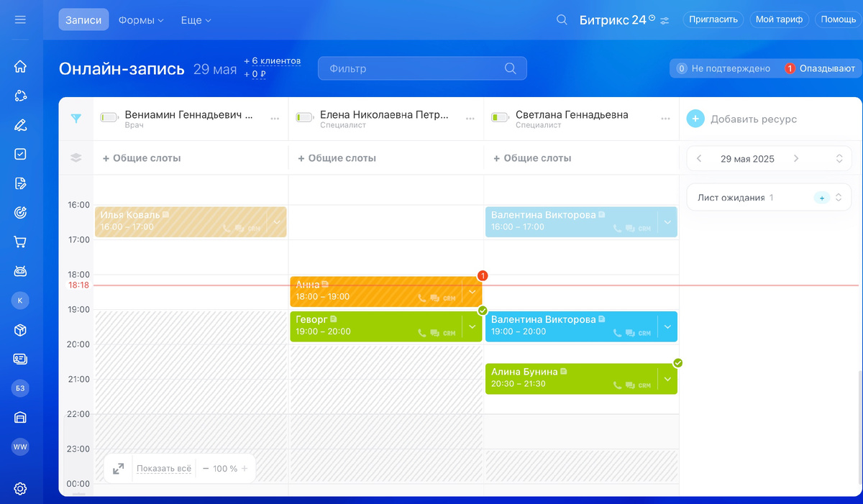Image resolution: width=863 pixels, height=504 pixels.
Task: Open the date picker chevrons next to 29 мая 2025
Action: (840, 158)
